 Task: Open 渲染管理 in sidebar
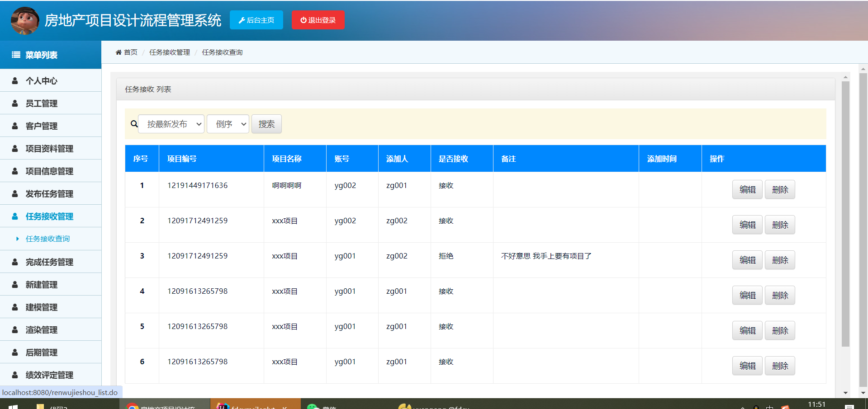(51, 329)
